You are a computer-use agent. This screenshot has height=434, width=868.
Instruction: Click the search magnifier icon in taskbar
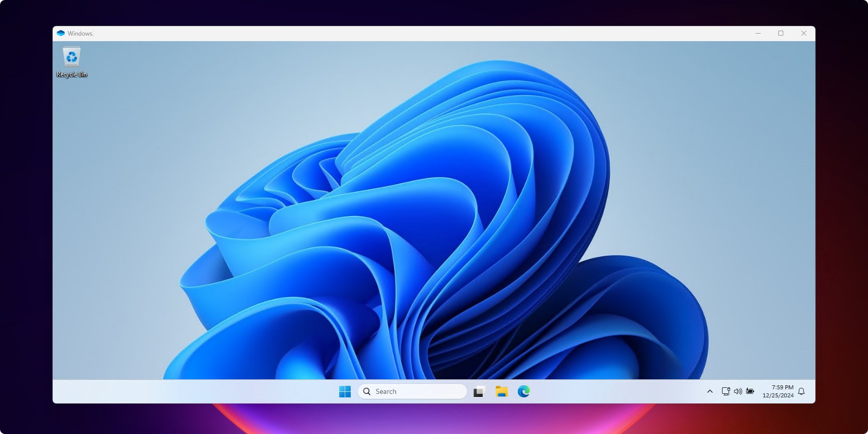click(x=367, y=391)
